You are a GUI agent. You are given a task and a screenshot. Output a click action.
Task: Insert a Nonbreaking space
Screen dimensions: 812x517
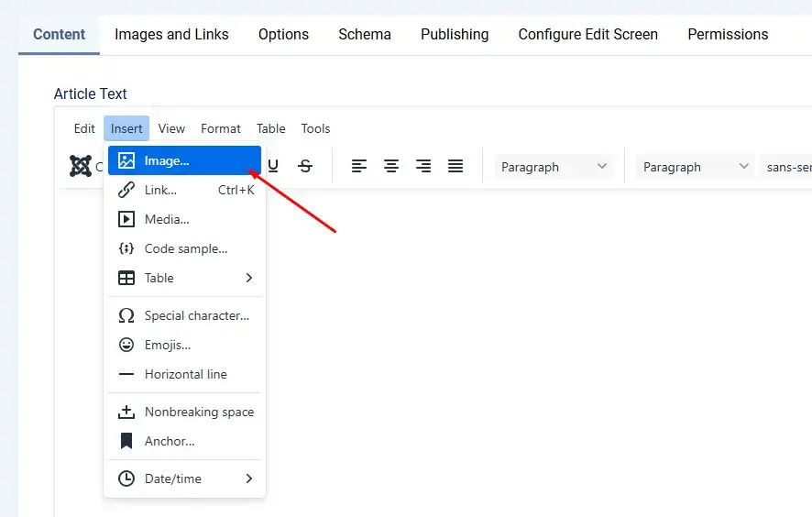(x=184, y=412)
